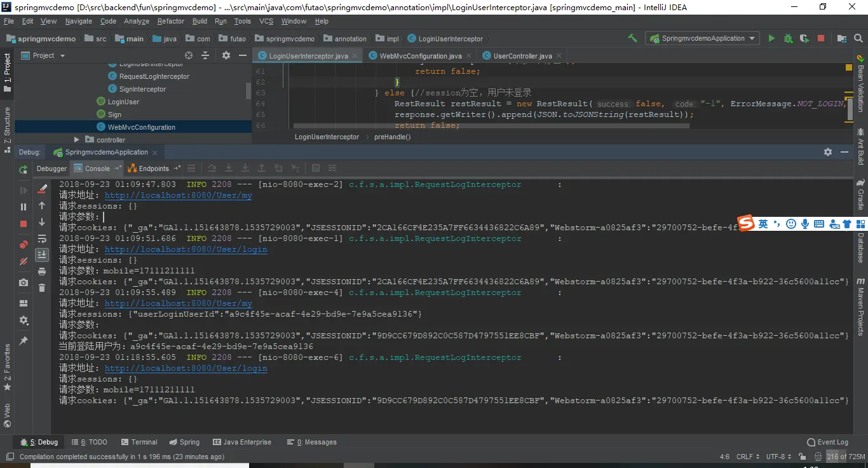Close the LoginUserInterceptor.java editor tab
The height and width of the screenshot is (468, 868).
click(355, 56)
